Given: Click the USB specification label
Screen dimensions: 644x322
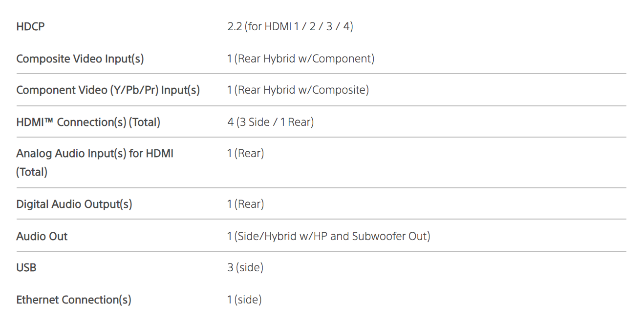Looking at the screenshot, I should [26, 267].
